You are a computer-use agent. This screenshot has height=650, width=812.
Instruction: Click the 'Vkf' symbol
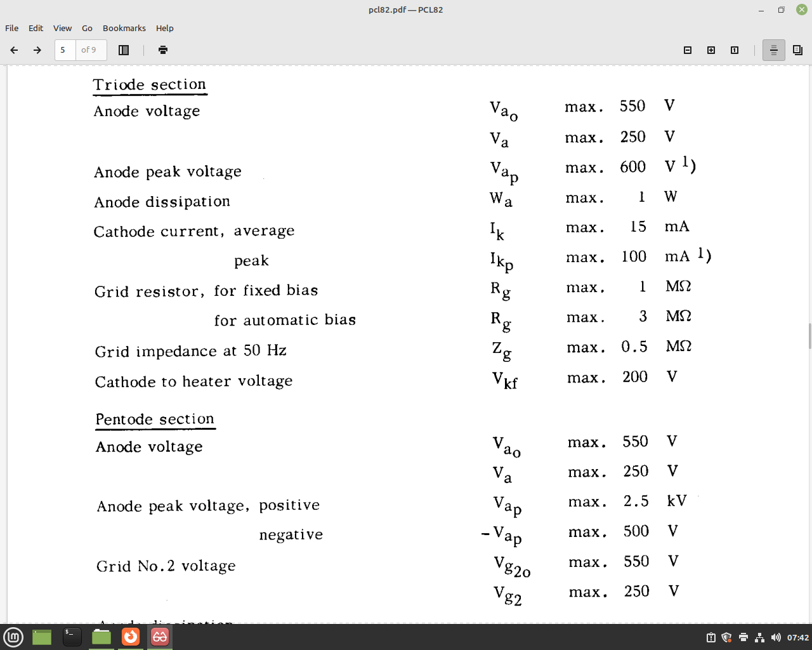click(505, 380)
